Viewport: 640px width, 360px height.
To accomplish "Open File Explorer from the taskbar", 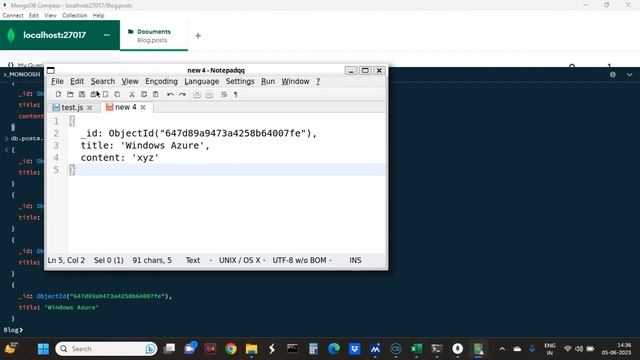I will click(x=251, y=349).
